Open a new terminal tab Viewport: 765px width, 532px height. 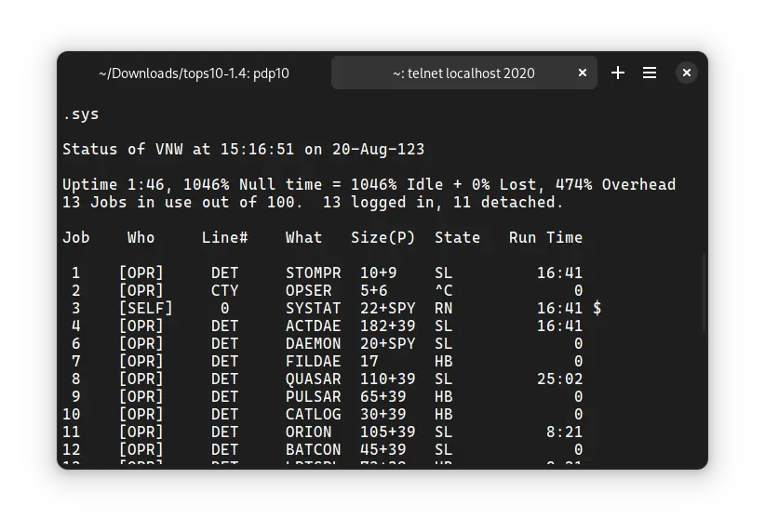coord(618,73)
